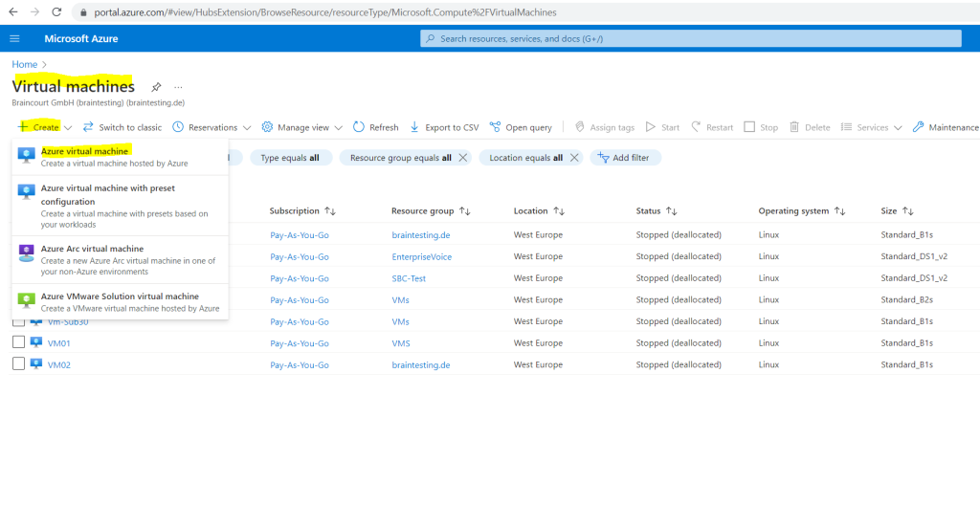Expand the Reservations dropdown chevron
This screenshot has height=505, width=980.
point(247,127)
